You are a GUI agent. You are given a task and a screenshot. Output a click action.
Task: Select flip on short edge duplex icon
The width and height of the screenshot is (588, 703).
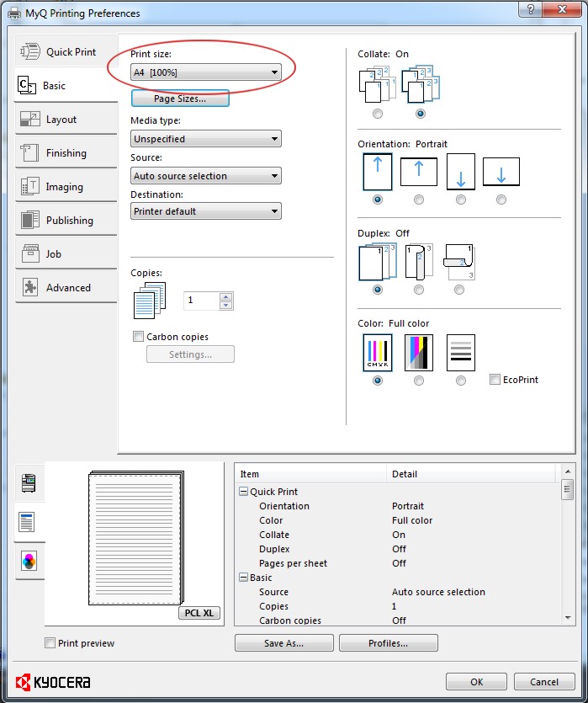click(459, 262)
